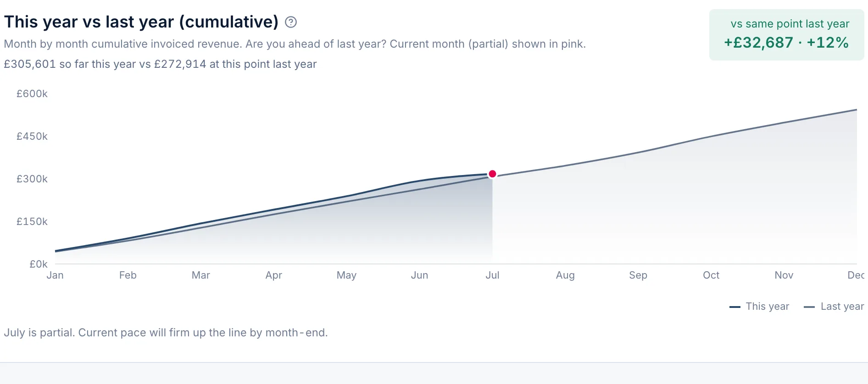Click the help question-mark icon beside the title
The height and width of the screenshot is (384, 868).
(291, 22)
